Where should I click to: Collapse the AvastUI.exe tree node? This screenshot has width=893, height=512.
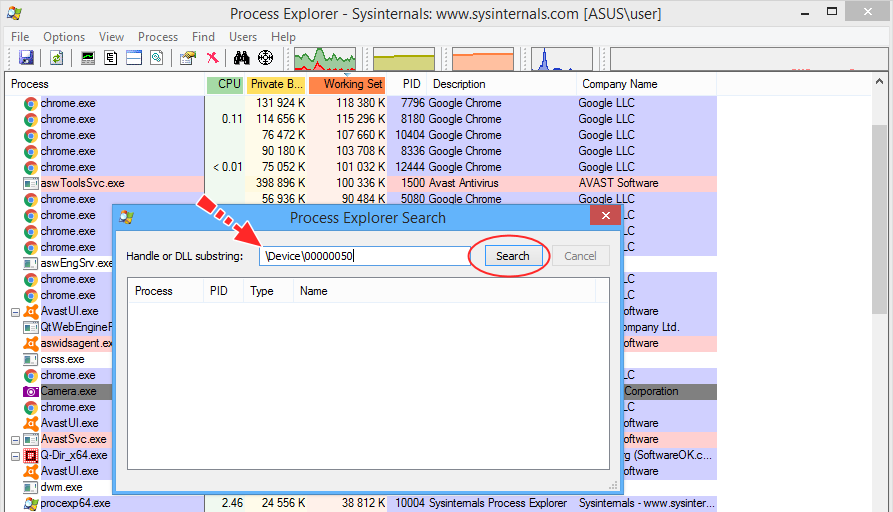click(x=15, y=312)
